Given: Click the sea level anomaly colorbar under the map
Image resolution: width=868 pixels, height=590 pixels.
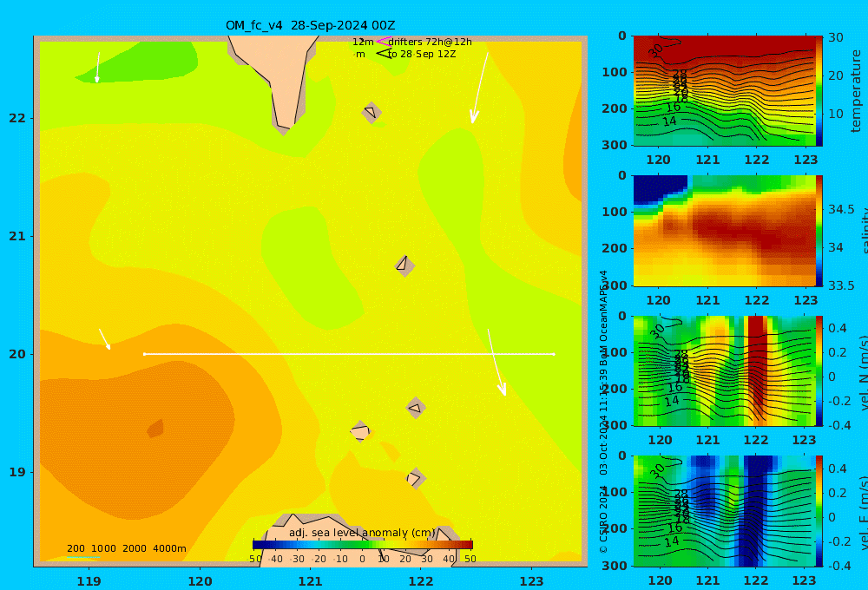Looking at the screenshot, I should [x=363, y=545].
